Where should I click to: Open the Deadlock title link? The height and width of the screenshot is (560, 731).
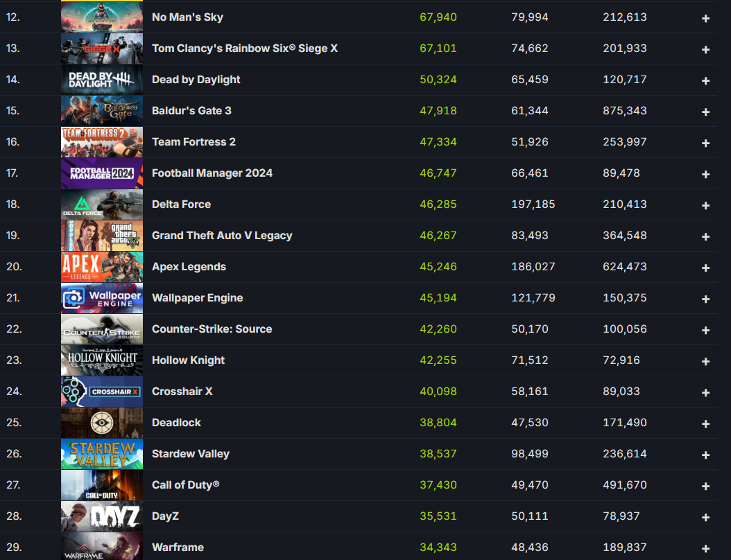tap(176, 423)
